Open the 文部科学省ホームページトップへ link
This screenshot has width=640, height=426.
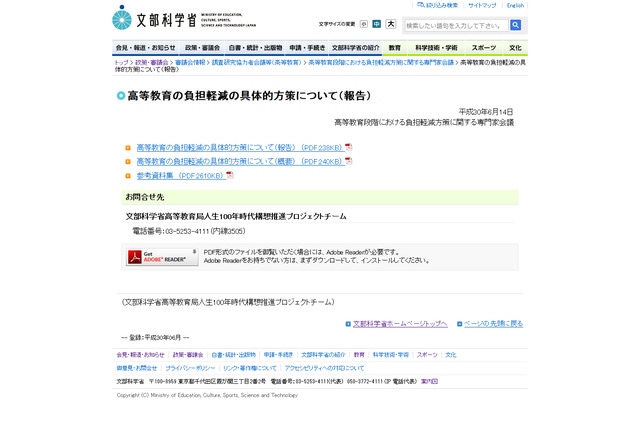pyautogui.click(x=400, y=324)
